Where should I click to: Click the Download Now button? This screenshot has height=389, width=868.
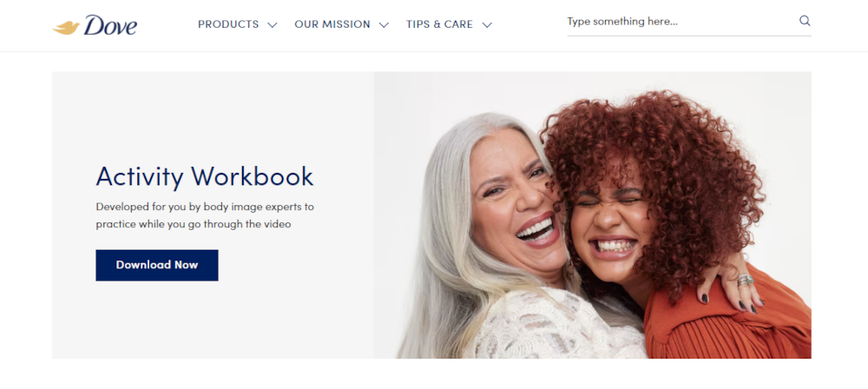coord(156,265)
